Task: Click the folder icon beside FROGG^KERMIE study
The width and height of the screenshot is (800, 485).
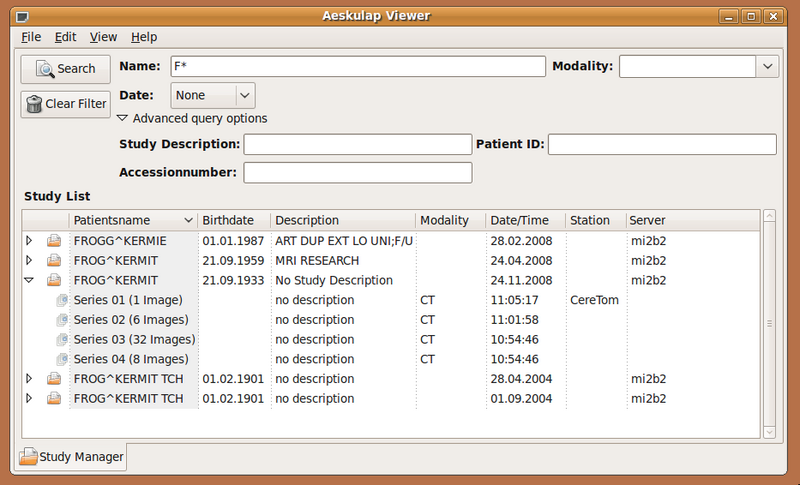Action: (x=54, y=241)
